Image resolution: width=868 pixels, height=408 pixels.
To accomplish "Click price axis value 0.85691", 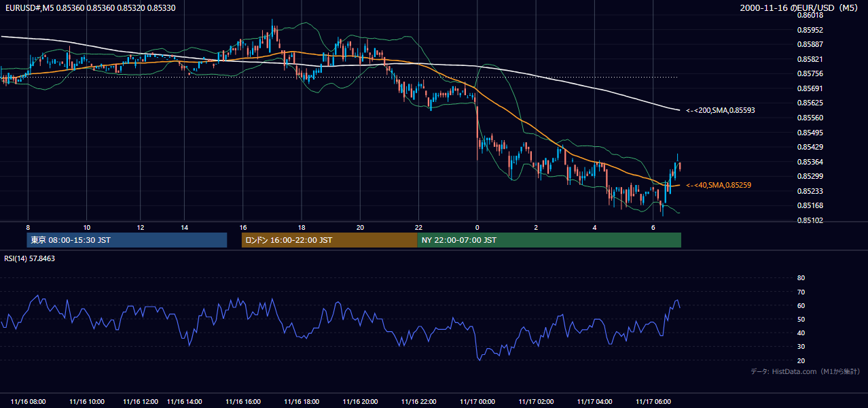I will [x=810, y=88].
